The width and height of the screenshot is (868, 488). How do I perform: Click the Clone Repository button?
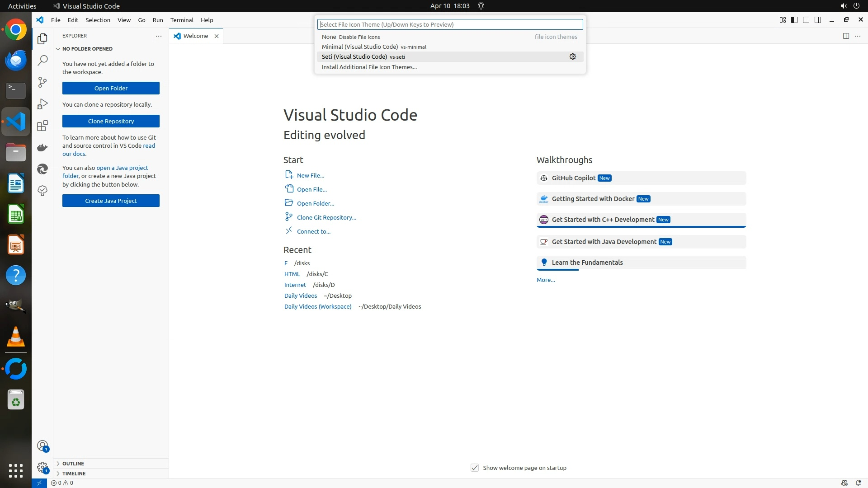coord(111,121)
